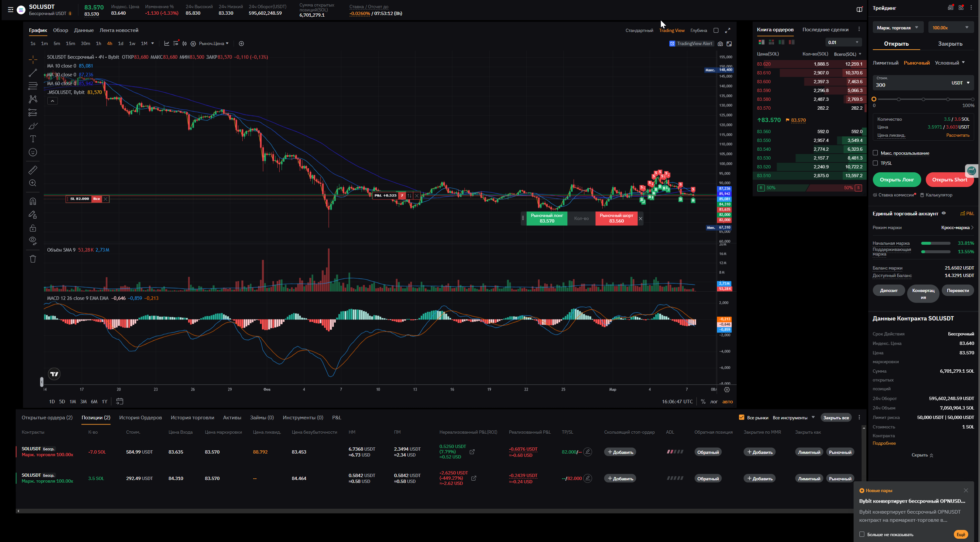The height and width of the screenshot is (542, 980).
Task: Switch to the История Ордеров tab
Action: click(140, 417)
